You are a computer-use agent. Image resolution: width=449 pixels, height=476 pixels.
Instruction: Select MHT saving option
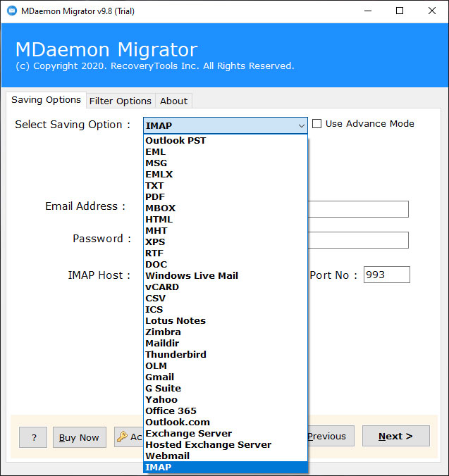click(226, 230)
